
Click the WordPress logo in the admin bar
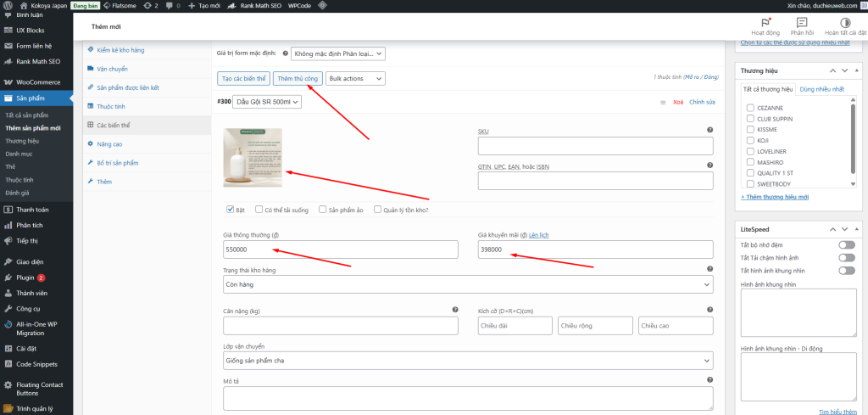tap(8, 5)
